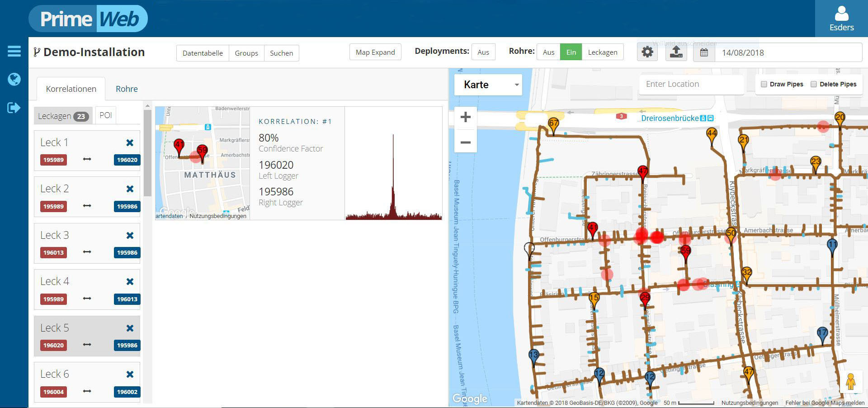Zoom out the map with minus button
Image resolution: width=868 pixels, height=408 pixels.
click(x=465, y=142)
